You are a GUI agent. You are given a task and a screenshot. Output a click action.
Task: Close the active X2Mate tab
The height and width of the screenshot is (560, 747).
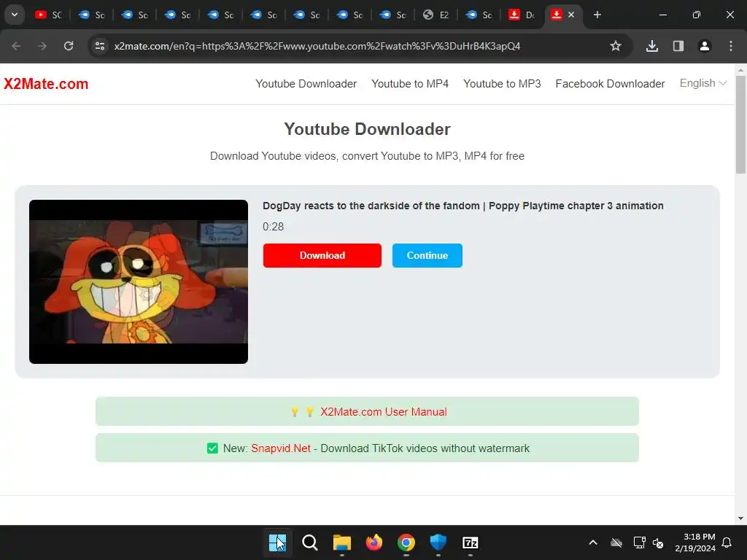point(571,15)
